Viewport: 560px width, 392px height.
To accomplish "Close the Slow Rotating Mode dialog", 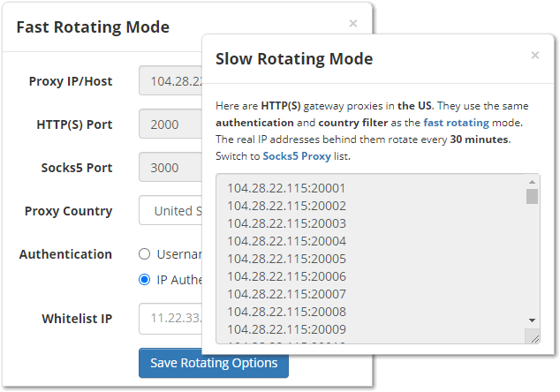I will click(x=534, y=56).
